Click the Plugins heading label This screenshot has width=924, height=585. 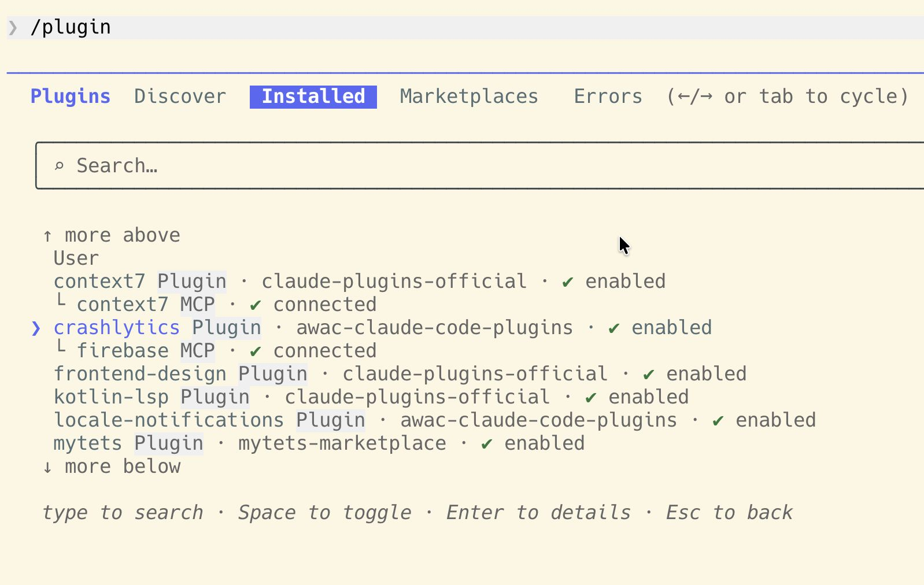pyautogui.click(x=71, y=97)
